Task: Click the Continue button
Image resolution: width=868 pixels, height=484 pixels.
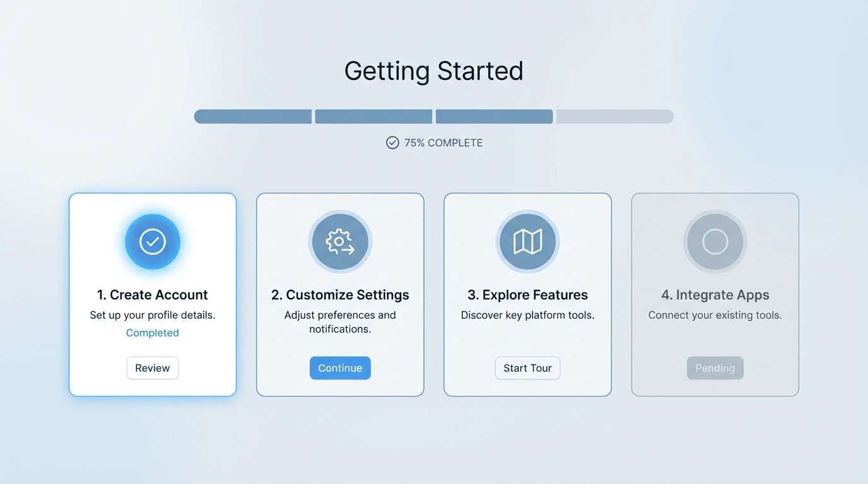Action: [340, 367]
